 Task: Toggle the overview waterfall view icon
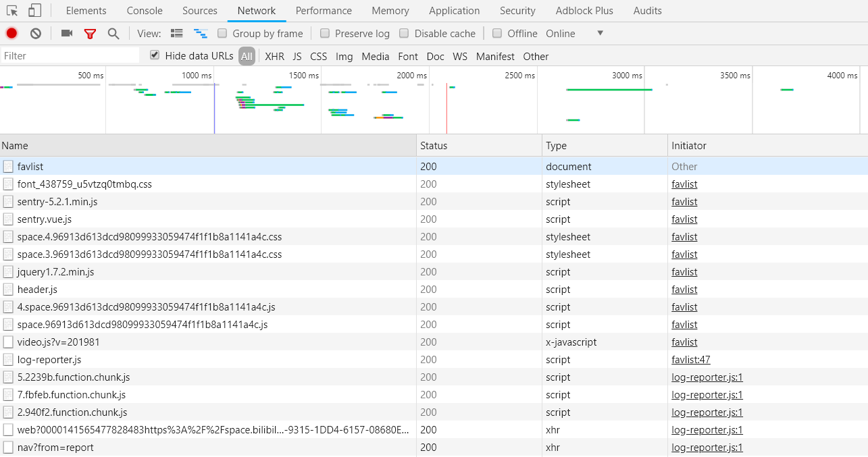point(201,33)
